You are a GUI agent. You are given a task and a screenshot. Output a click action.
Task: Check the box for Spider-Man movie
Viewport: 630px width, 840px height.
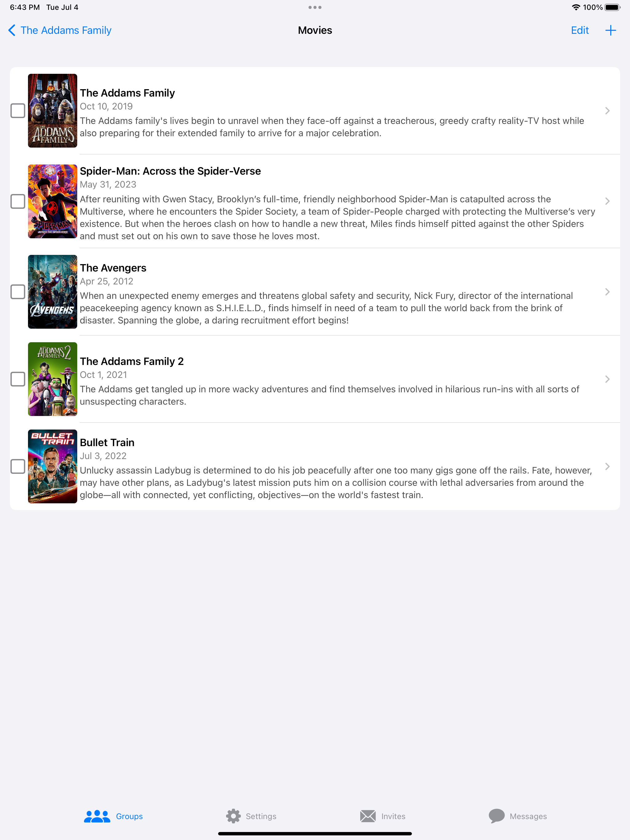click(18, 201)
